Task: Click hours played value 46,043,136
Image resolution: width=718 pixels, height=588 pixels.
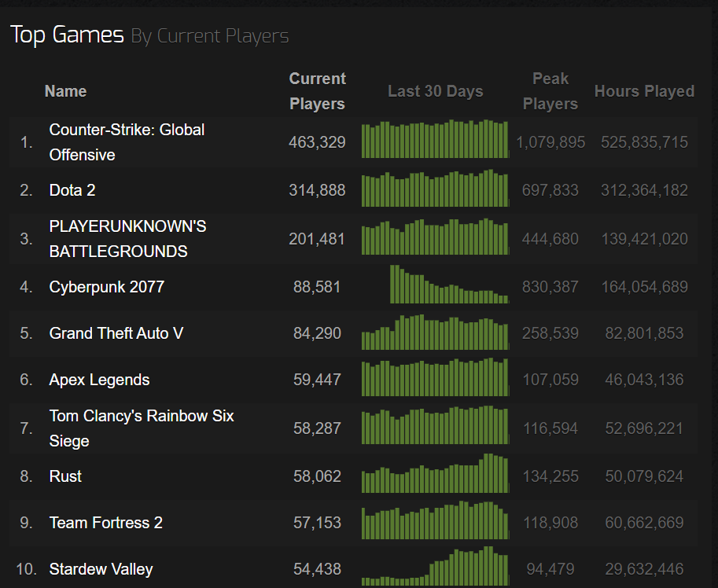Action: coord(644,380)
